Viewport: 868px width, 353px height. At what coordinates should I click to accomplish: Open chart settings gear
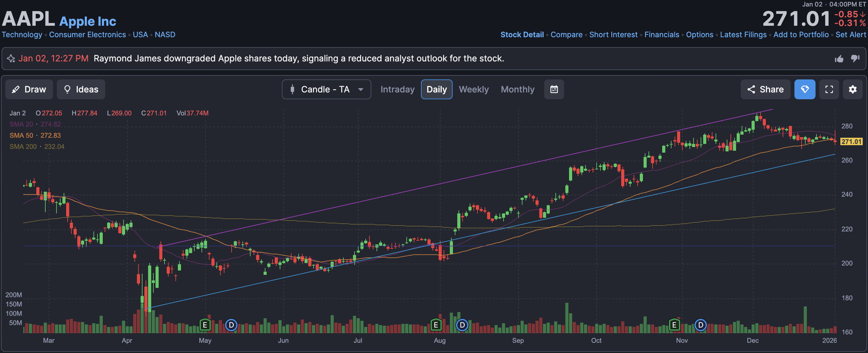tap(852, 89)
